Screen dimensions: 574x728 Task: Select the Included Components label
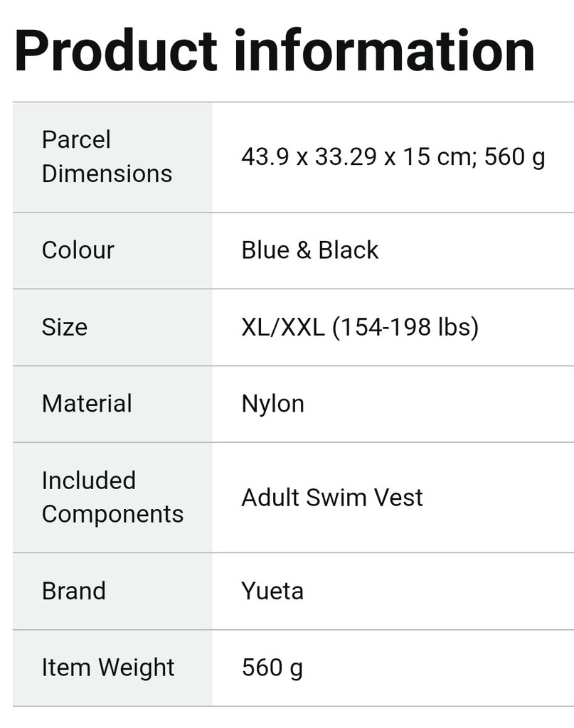(113, 497)
